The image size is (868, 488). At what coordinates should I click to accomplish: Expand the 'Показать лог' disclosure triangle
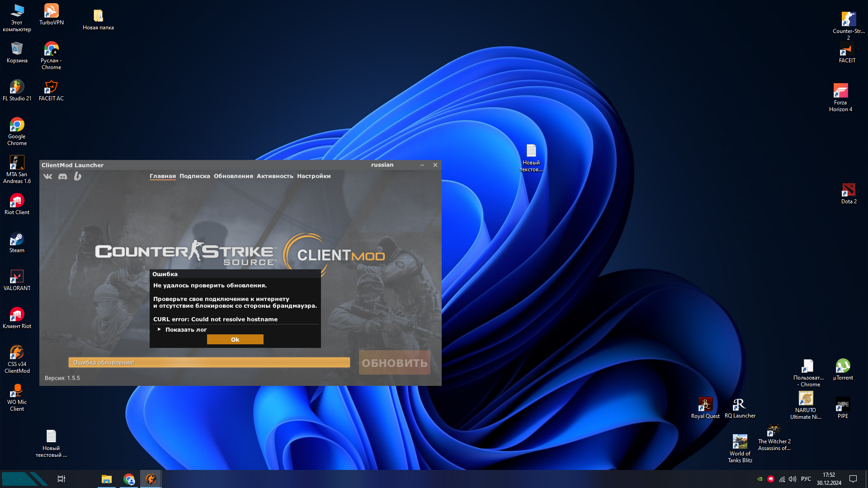coord(159,329)
